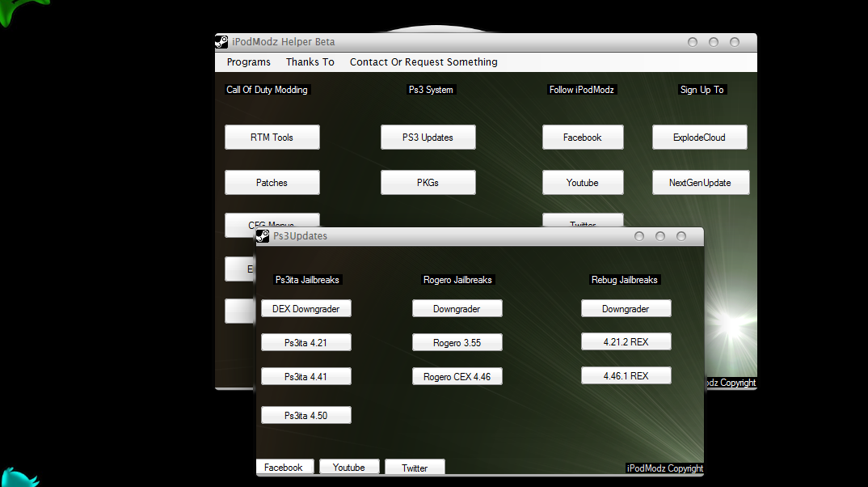
Task: Click the Ps3Updates title bar text
Action: click(300, 236)
